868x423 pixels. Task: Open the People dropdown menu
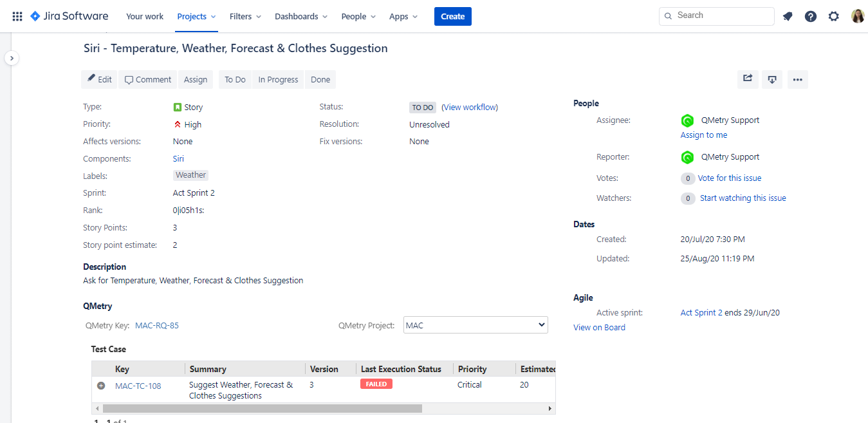pos(358,16)
